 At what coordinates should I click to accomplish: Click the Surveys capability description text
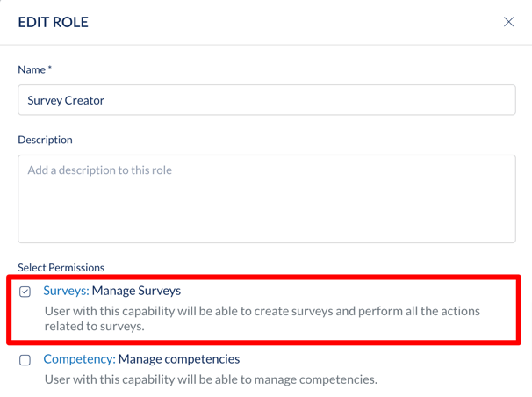[262, 319]
